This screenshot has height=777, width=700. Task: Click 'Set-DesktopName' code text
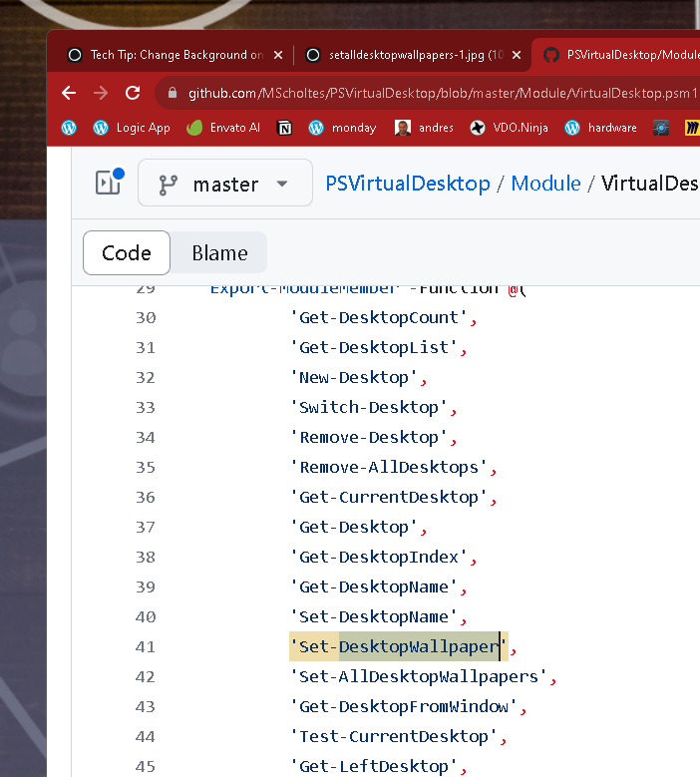click(x=374, y=617)
